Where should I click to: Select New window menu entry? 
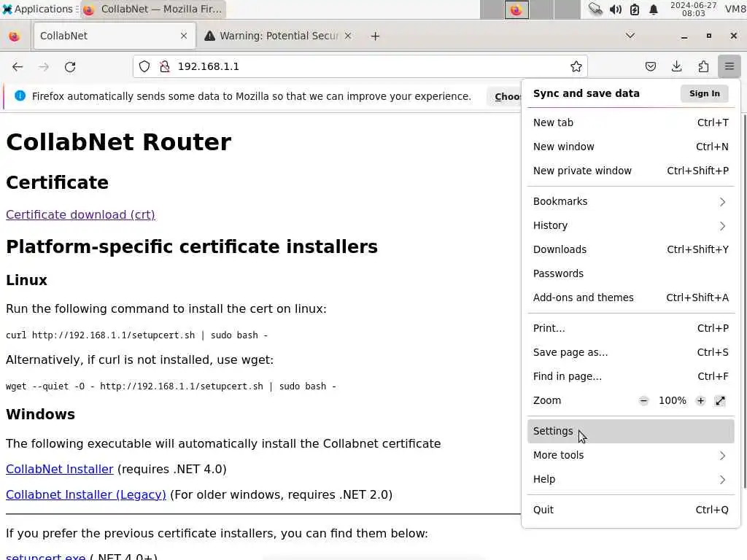(630, 147)
